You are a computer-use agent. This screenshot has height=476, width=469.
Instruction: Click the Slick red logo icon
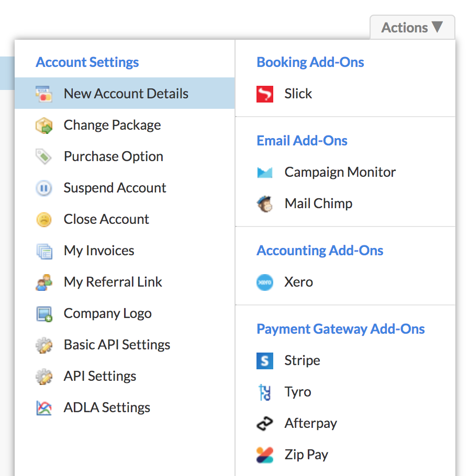(x=264, y=94)
